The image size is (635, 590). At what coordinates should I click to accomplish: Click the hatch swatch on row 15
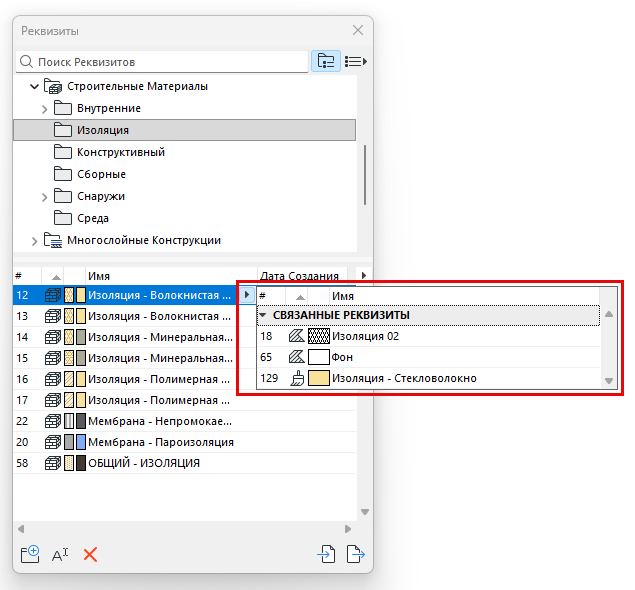click(x=69, y=358)
